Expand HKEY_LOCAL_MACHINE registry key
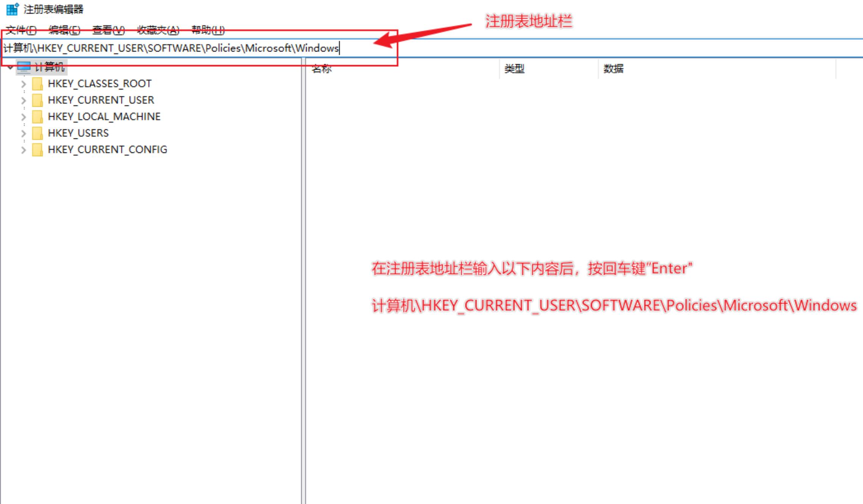 22,117
